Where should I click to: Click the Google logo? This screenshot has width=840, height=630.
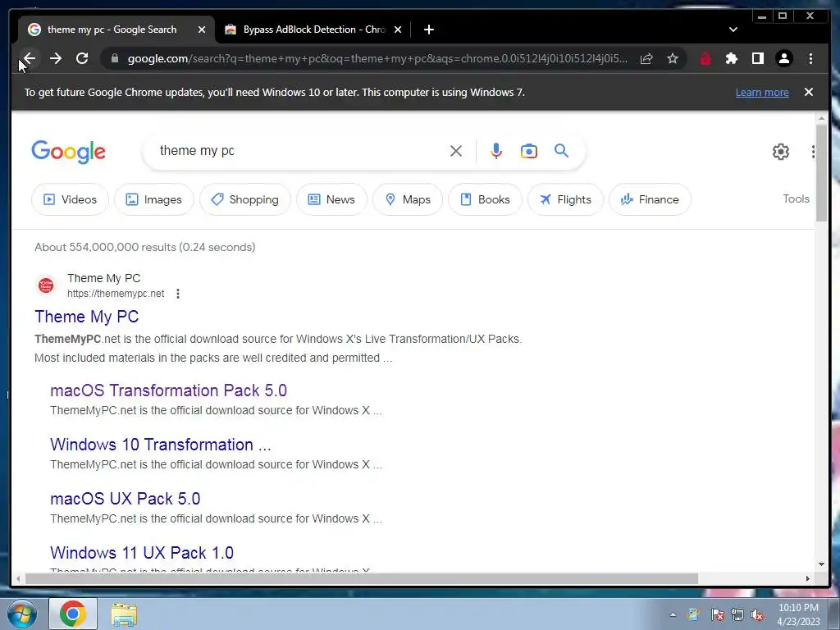click(69, 152)
